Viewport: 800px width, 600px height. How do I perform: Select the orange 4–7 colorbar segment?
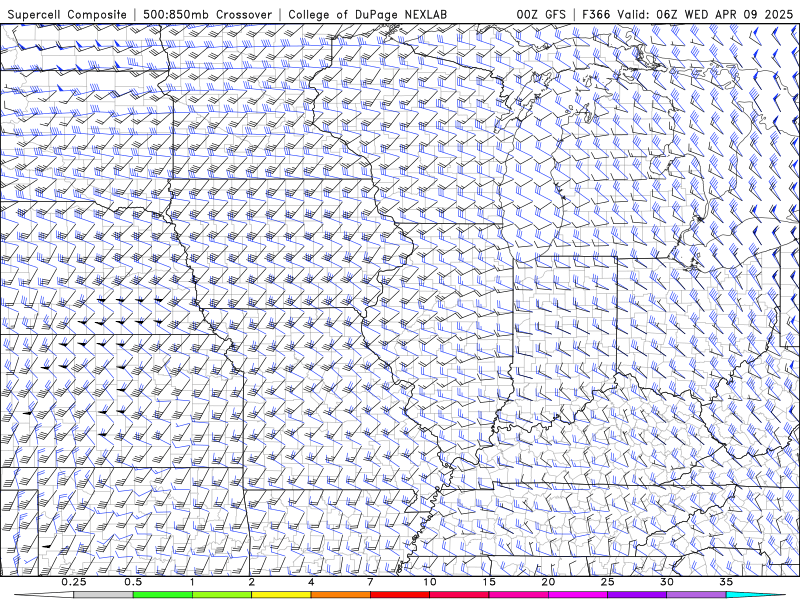(340, 595)
